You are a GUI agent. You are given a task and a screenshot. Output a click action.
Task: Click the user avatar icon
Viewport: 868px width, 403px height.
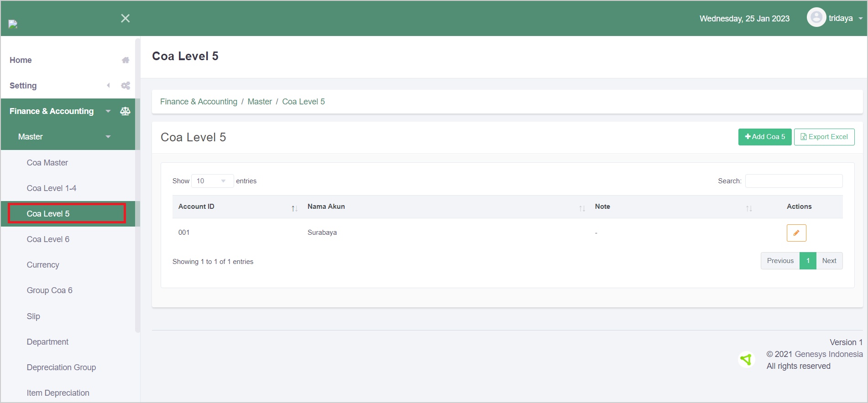click(816, 18)
